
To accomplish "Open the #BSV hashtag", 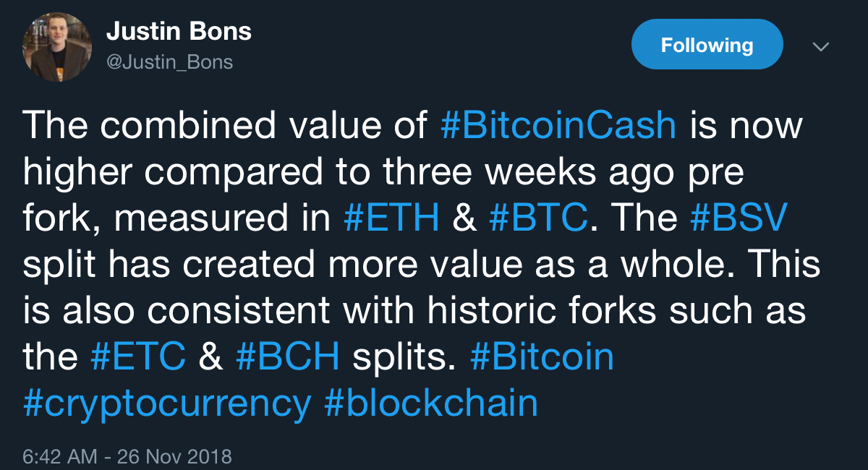I will click(737, 219).
